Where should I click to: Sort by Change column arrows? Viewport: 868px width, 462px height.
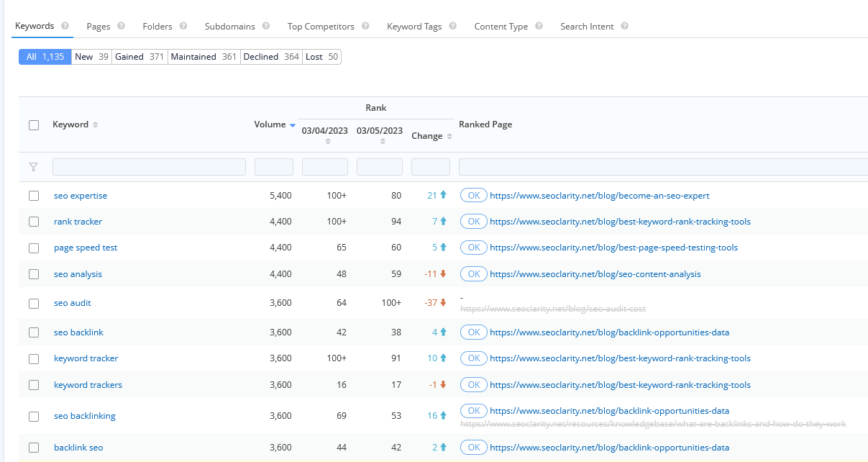coord(449,136)
